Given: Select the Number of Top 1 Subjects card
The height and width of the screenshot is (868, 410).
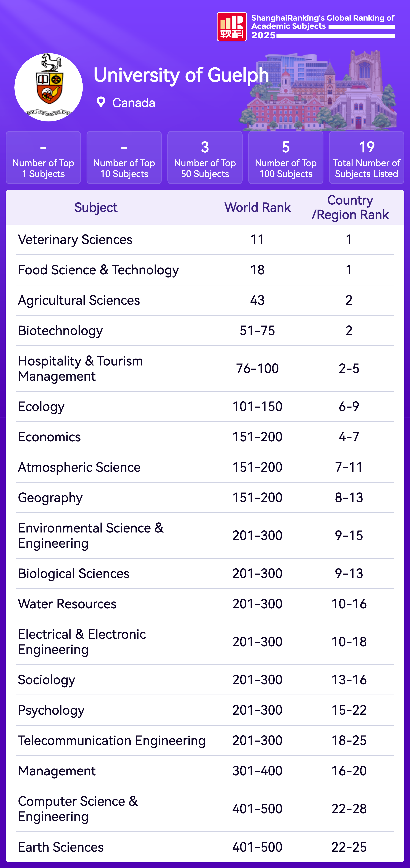Looking at the screenshot, I should coord(43,158).
